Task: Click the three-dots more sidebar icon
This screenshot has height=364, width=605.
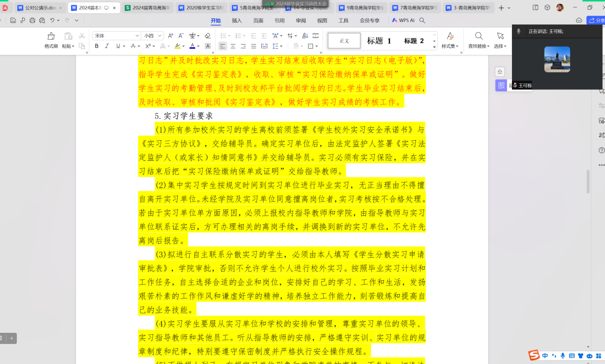Action: pos(601,165)
